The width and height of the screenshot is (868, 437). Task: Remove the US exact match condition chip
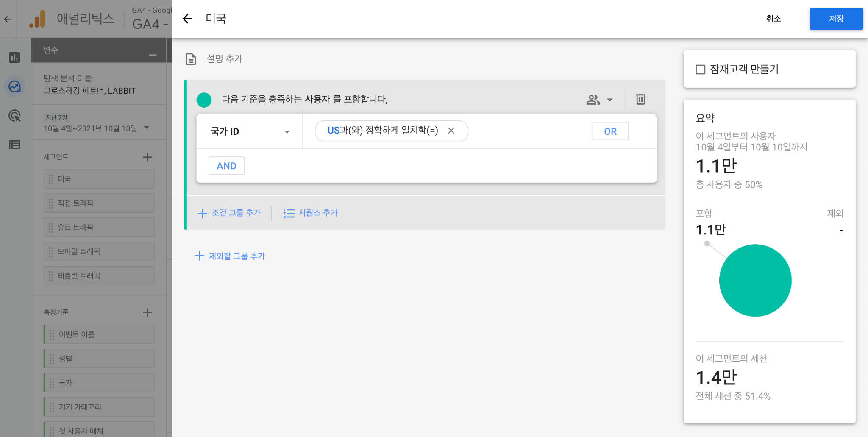pyautogui.click(x=451, y=131)
